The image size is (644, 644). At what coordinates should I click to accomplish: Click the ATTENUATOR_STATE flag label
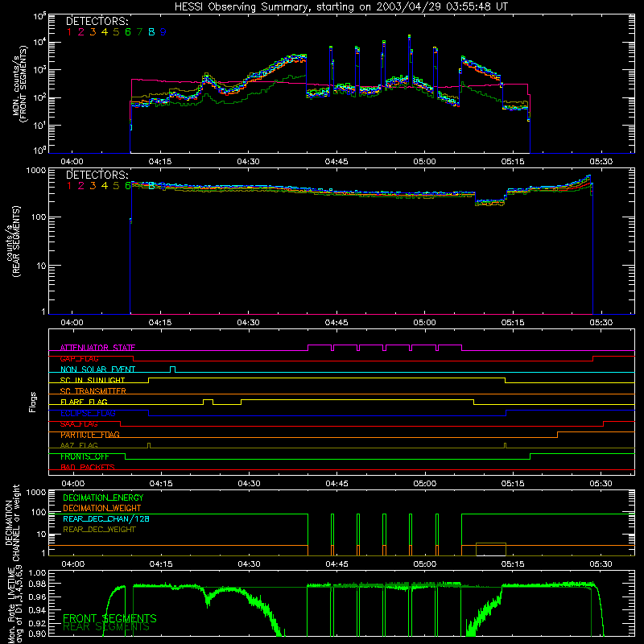pos(97,348)
